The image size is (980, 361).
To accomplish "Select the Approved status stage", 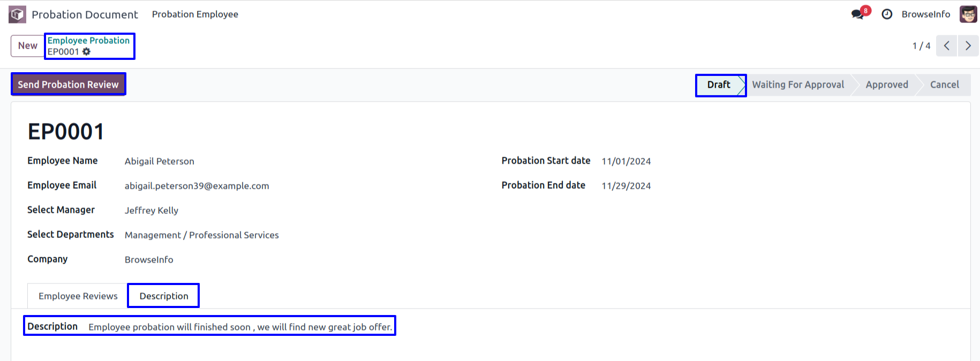I will 886,85.
